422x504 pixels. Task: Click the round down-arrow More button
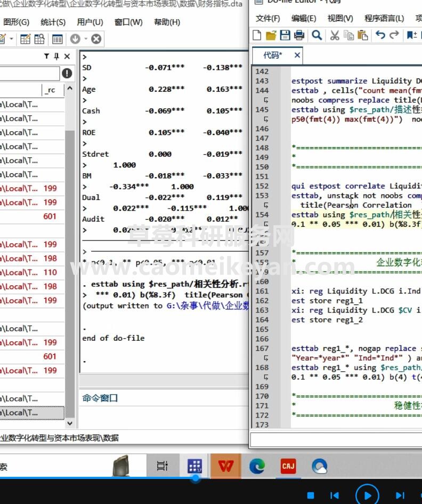point(75,39)
